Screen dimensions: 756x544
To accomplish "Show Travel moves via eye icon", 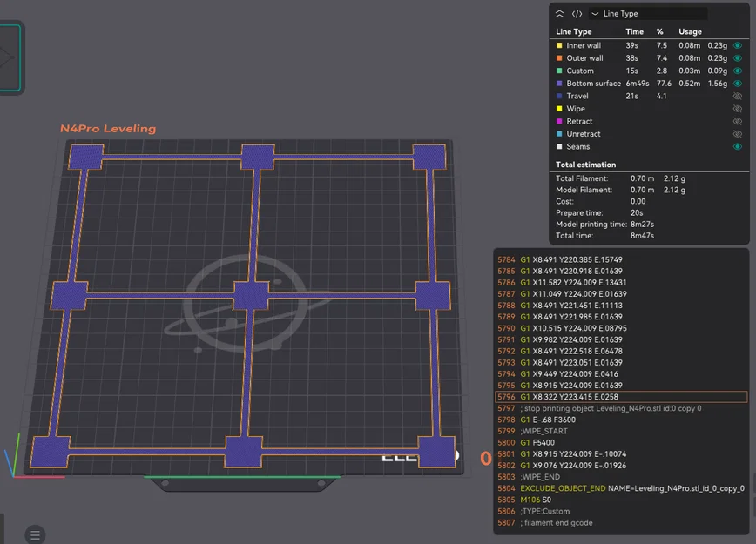I will tap(737, 96).
